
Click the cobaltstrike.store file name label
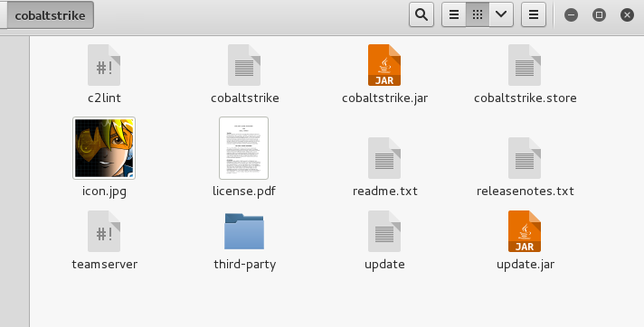526,98
